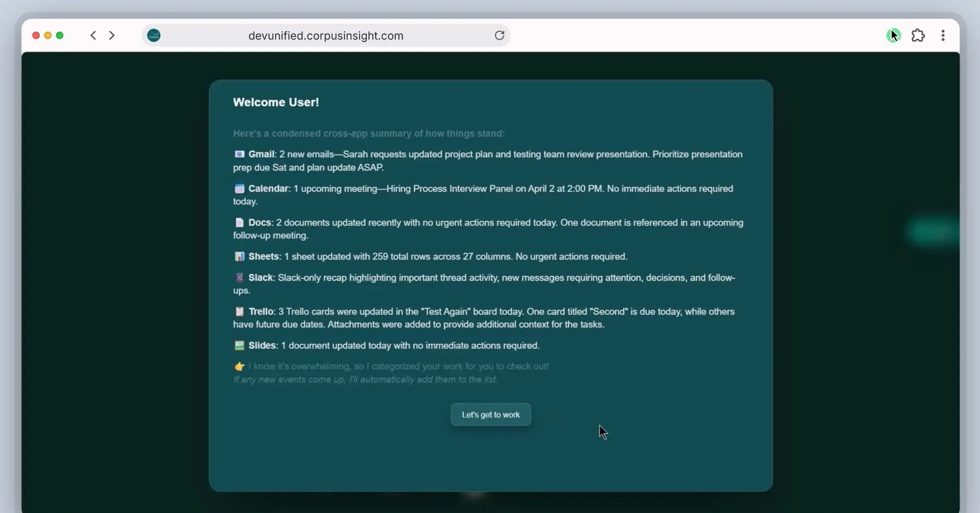Click the Docs icon in the summary
This screenshot has width=980, height=513.
click(239, 222)
